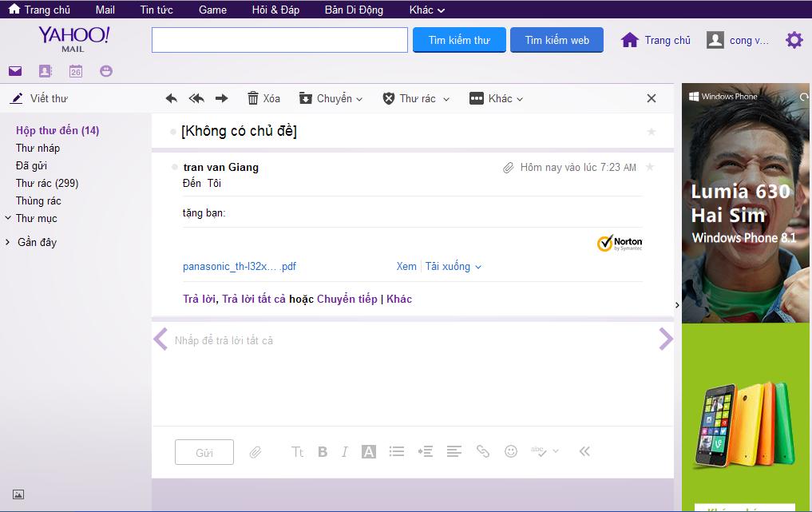Toggle italic formatting
This screenshot has width=812, height=512.
[344, 452]
